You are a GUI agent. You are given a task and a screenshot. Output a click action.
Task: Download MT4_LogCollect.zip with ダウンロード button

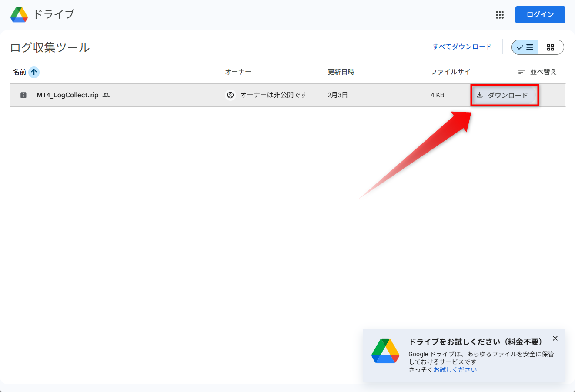(x=503, y=95)
